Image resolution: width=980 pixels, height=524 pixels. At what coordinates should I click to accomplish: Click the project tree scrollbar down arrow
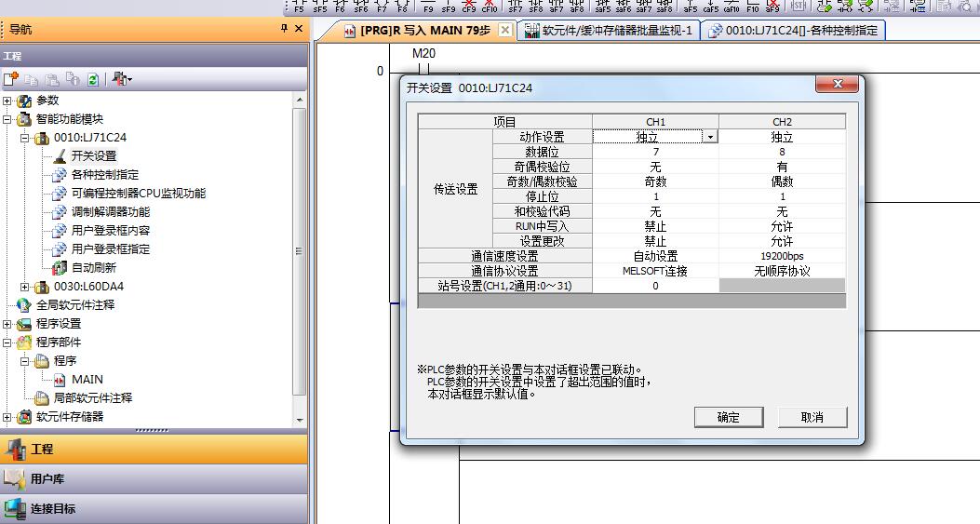tap(300, 420)
